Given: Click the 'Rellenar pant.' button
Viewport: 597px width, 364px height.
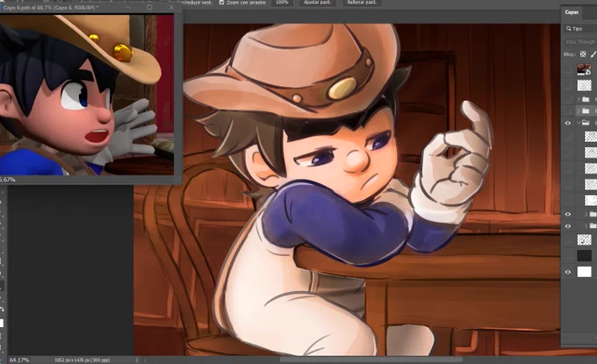Looking at the screenshot, I should point(362,3).
